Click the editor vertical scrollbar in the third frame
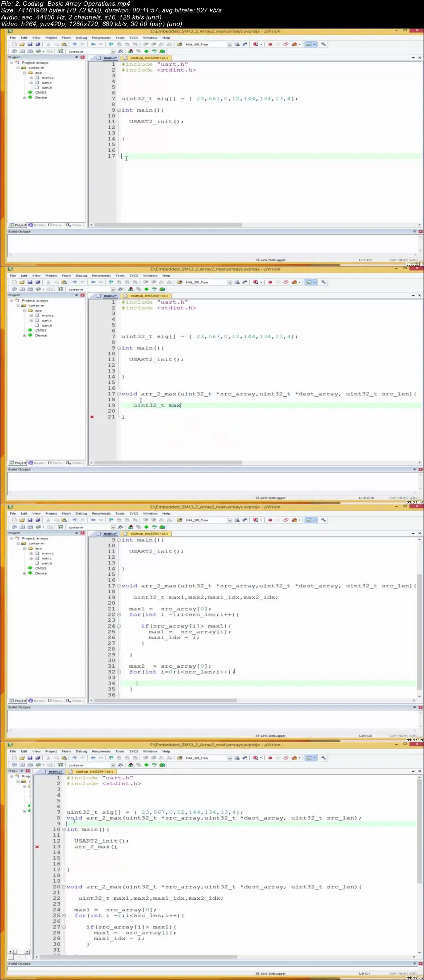This screenshot has height=980, width=424. [419, 632]
